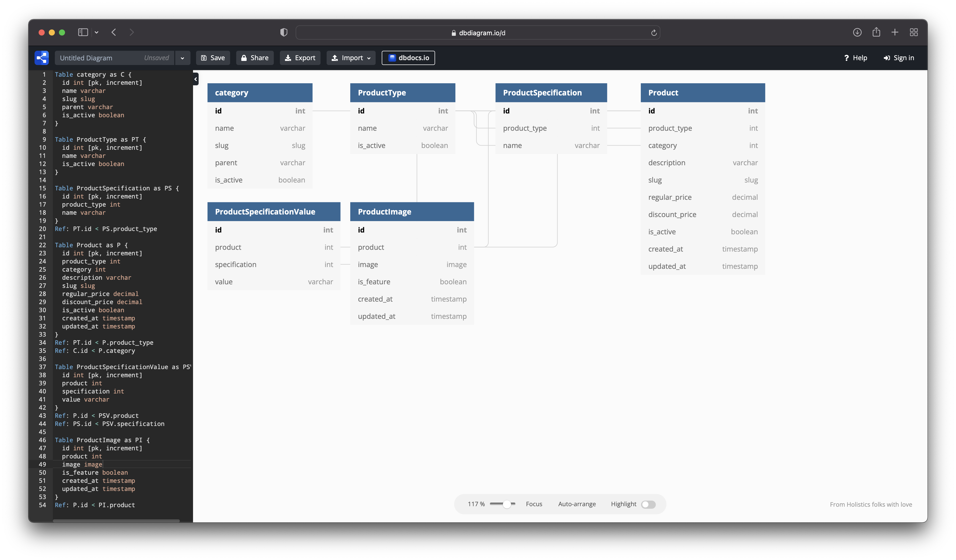Go back with the left arrow
Image resolution: width=956 pixels, height=560 pixels.
click(114, 32)
